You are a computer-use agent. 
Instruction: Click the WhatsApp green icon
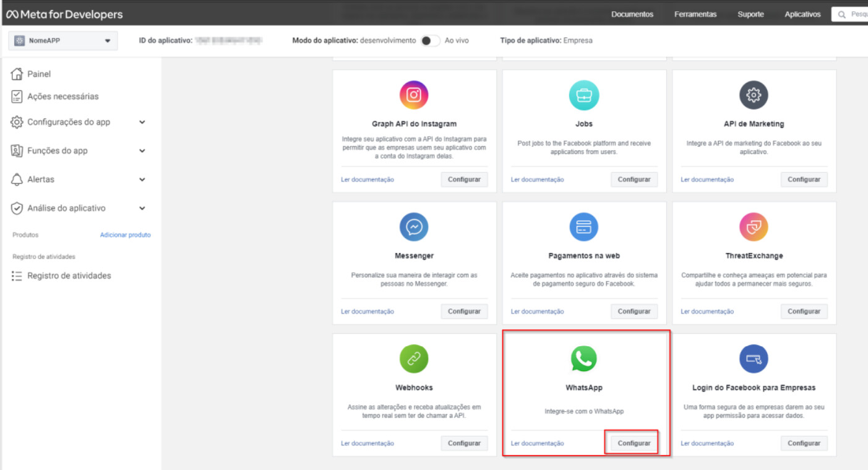[x=584, y=359]
